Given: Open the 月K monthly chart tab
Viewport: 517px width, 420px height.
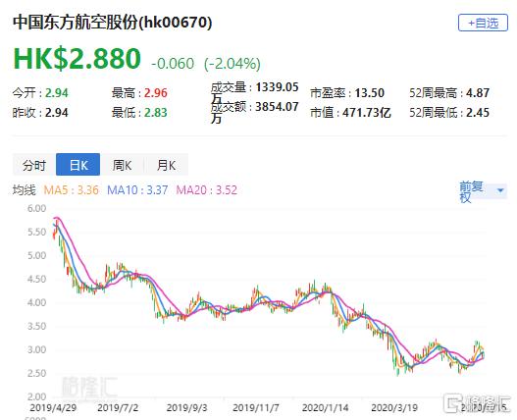Looking at the screenshot, I should (166, 165).
